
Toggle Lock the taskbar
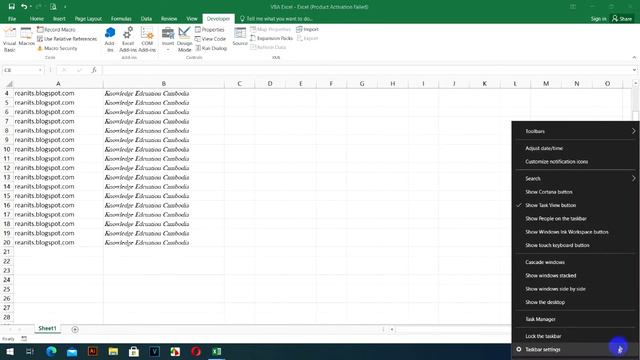(x=576, y=336)
